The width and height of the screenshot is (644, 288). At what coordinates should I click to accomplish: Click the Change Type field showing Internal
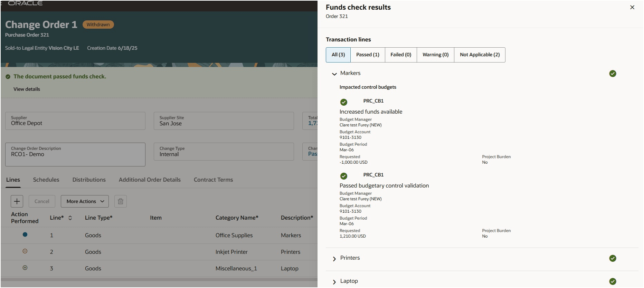(x=224, y=152)
